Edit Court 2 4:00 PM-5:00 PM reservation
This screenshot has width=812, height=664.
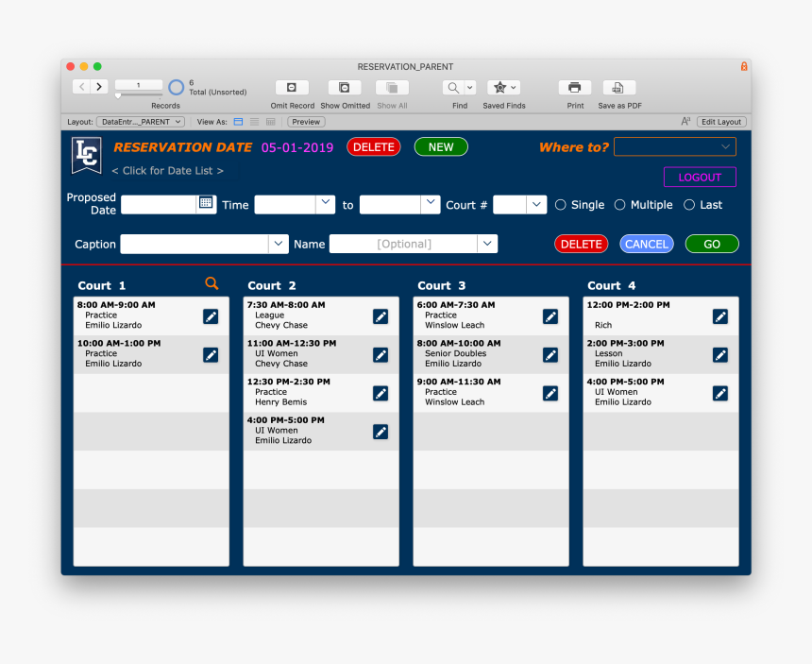(381, 432)
